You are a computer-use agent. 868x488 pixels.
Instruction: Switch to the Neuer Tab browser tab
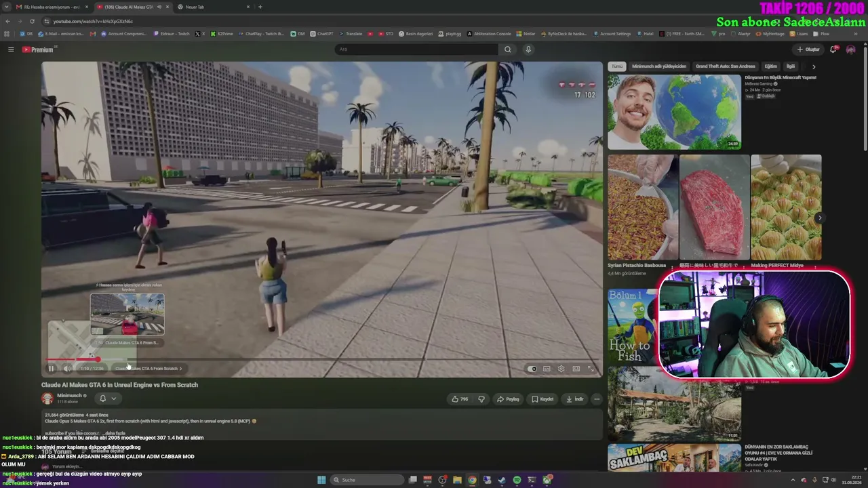tap(214, 7)
